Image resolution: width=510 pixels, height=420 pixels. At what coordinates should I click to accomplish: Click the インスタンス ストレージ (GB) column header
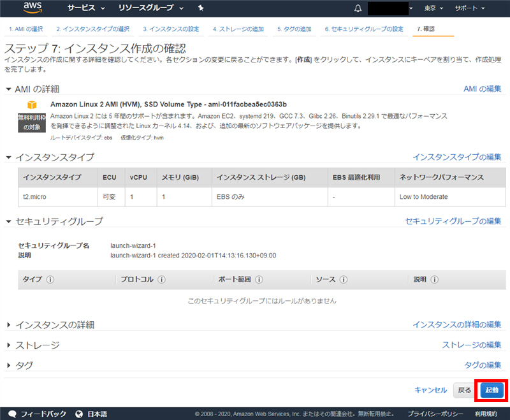point(270,177)
